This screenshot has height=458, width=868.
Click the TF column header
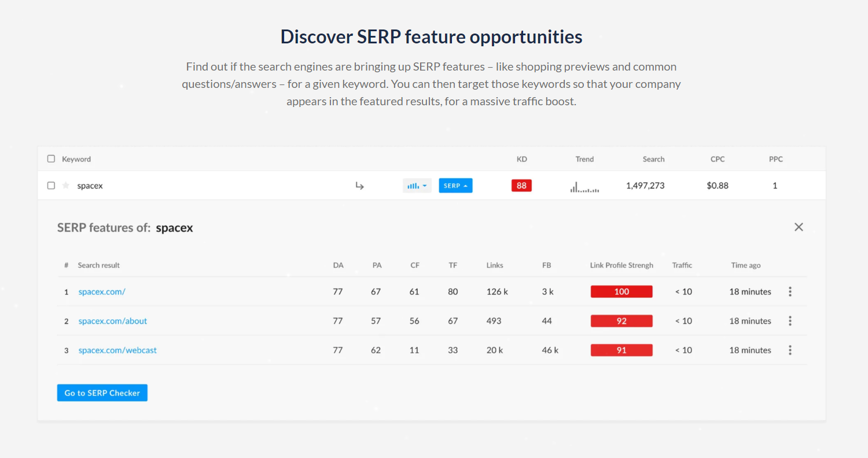coord(453,265)
